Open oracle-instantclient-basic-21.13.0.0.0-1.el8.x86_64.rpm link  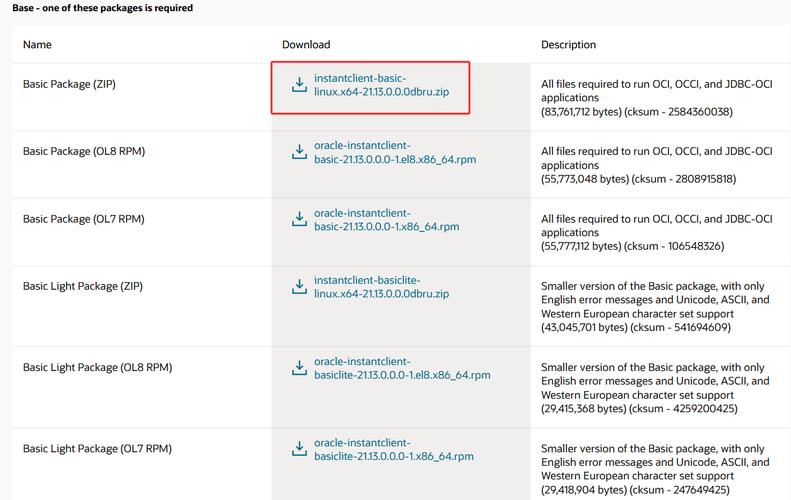[x=395, y=152]
